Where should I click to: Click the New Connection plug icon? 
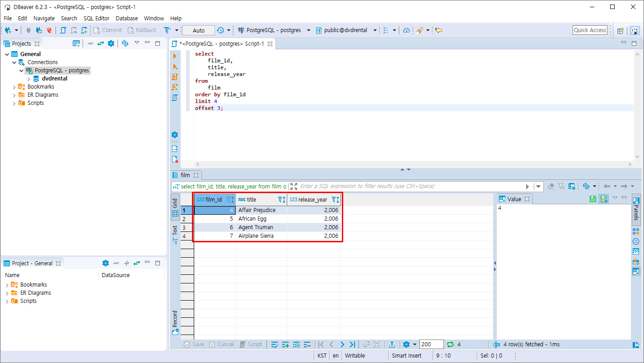point(8,30)
